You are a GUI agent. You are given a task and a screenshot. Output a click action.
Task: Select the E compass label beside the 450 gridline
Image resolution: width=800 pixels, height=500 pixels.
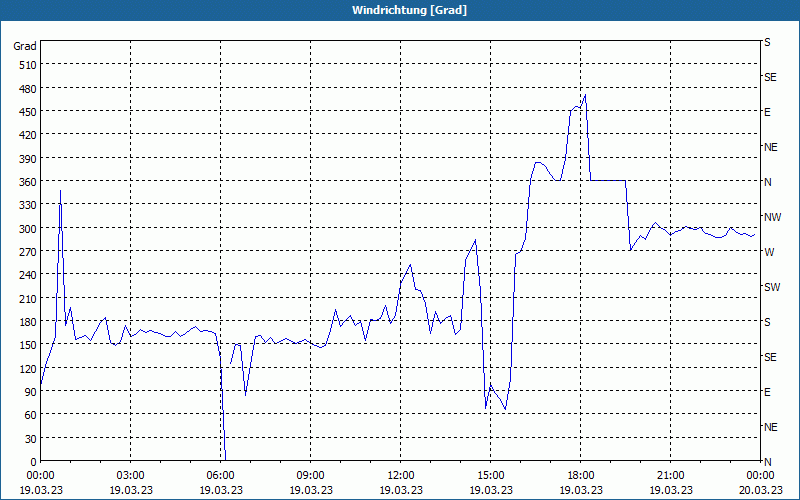[767, 112]
